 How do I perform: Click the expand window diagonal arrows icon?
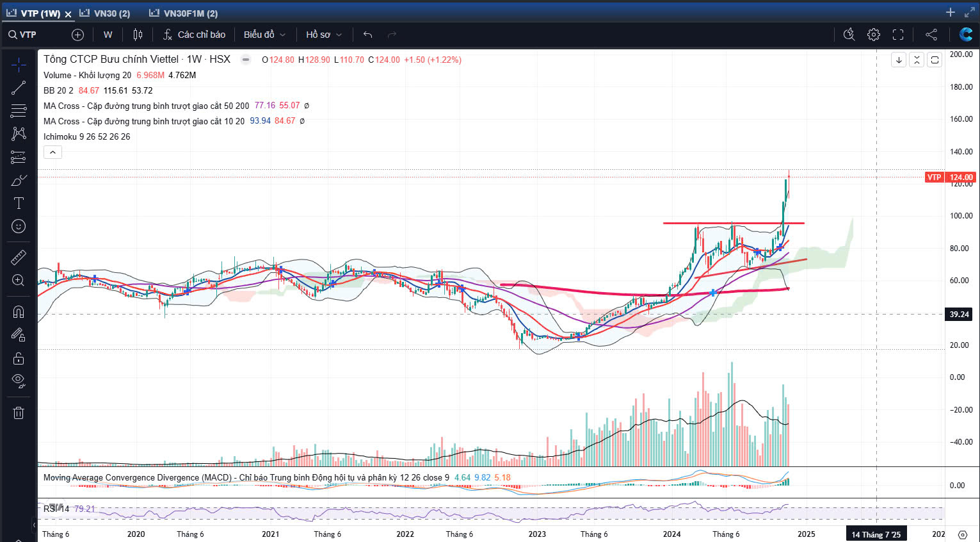point(970,12)
